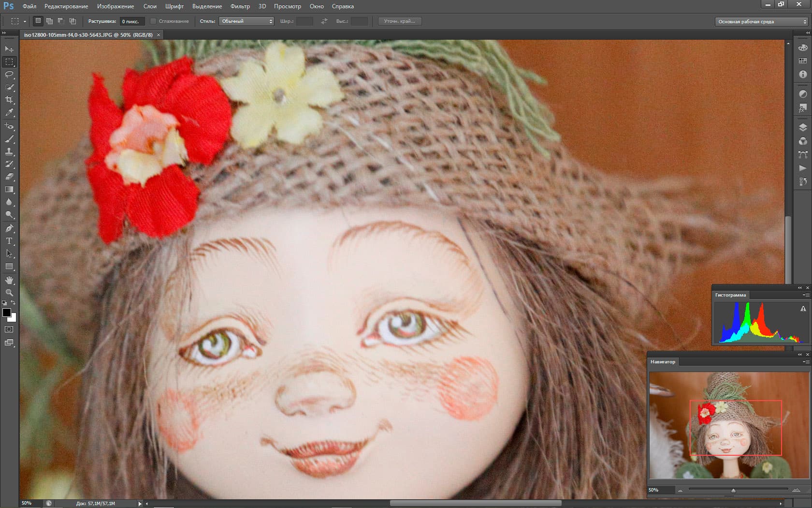The width and height of the screenshot is (812, 508).
Task: Select the Path Selection tool
Action: click(9, 254)
